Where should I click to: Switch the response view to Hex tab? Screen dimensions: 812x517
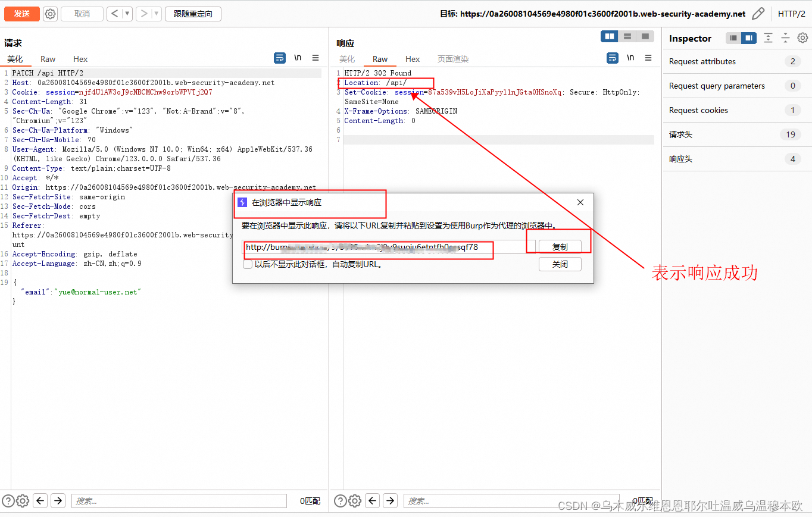[x=412, y=59]
